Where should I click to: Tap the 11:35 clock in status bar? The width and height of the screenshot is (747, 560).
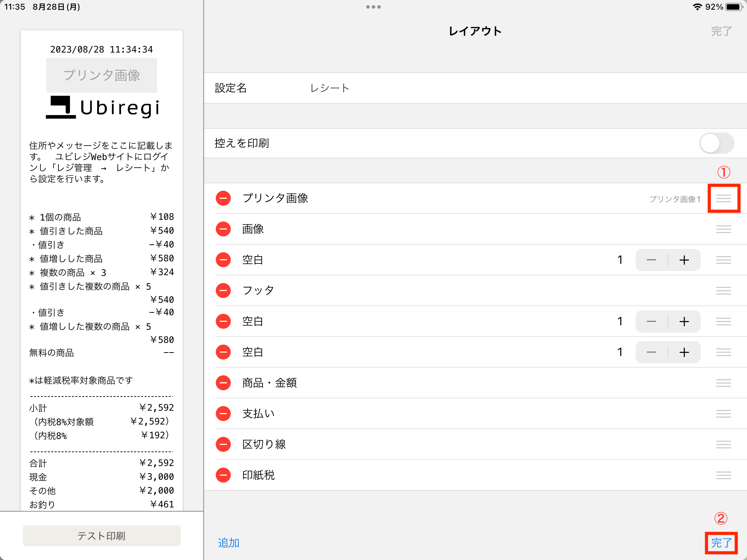(x=15, y=7)
